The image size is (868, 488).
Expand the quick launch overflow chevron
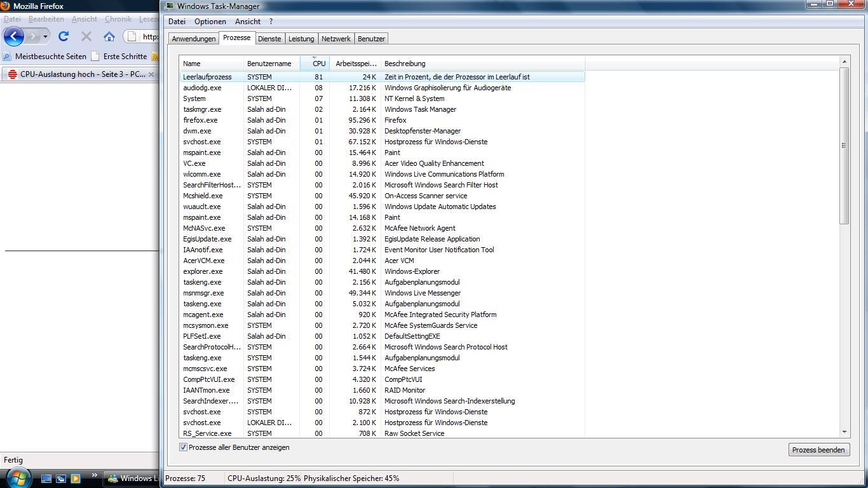pyautogui.click(x=95, y=475)
